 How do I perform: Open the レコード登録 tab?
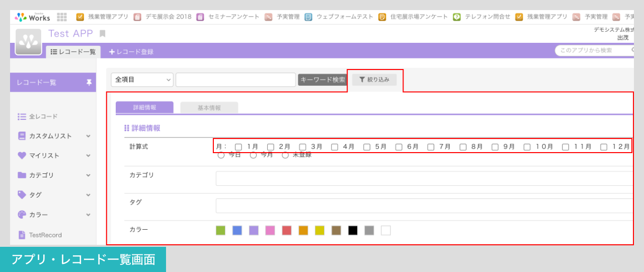[131, 52]
